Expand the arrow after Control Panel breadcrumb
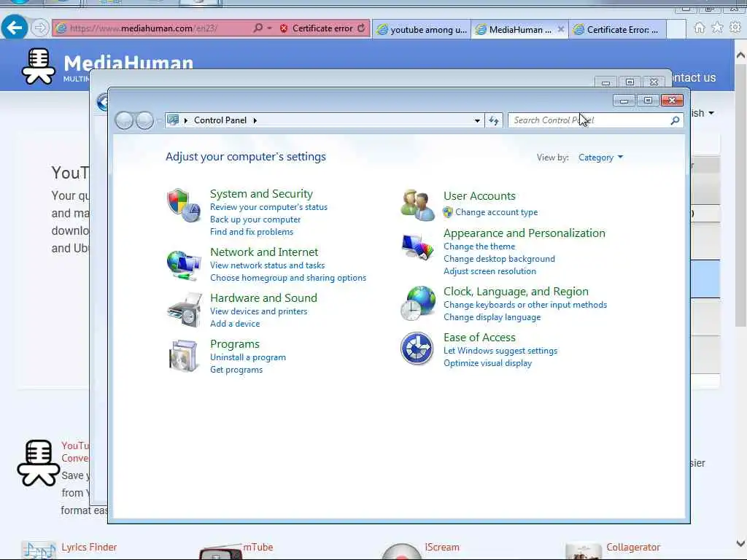747x560 pixels. coord(255,120)
